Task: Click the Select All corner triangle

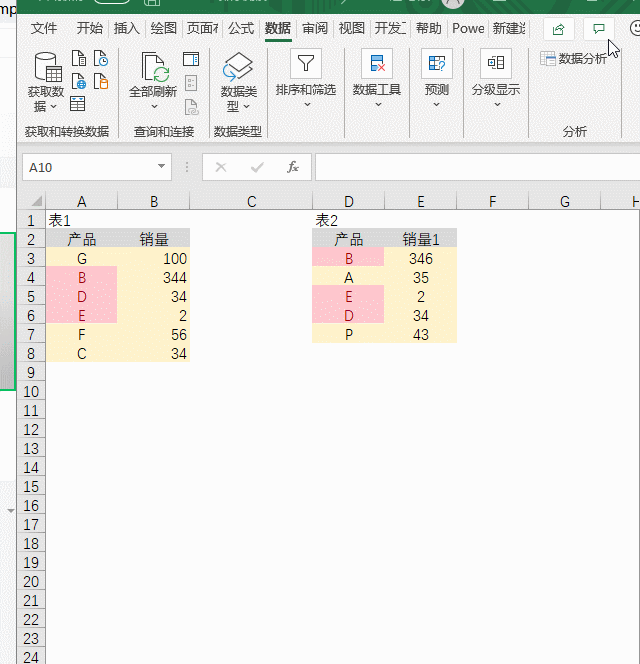Action: pyautogui.click(x=37, y=201)
